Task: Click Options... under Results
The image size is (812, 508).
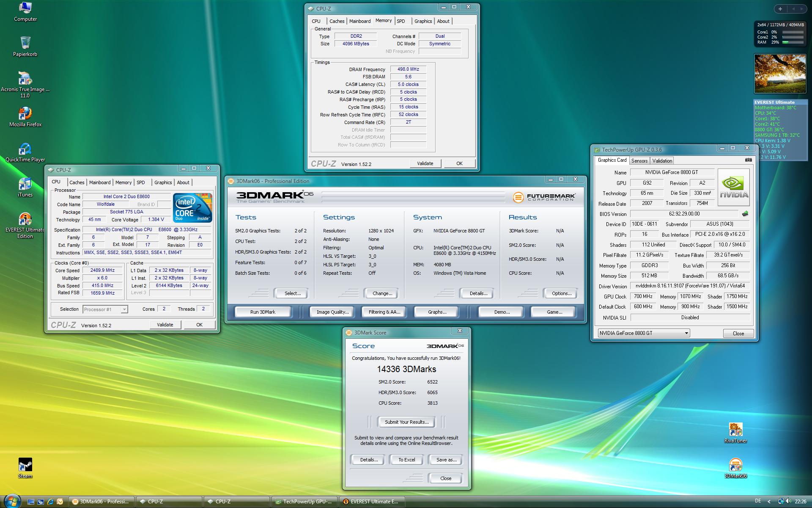Action: (562, 293)
